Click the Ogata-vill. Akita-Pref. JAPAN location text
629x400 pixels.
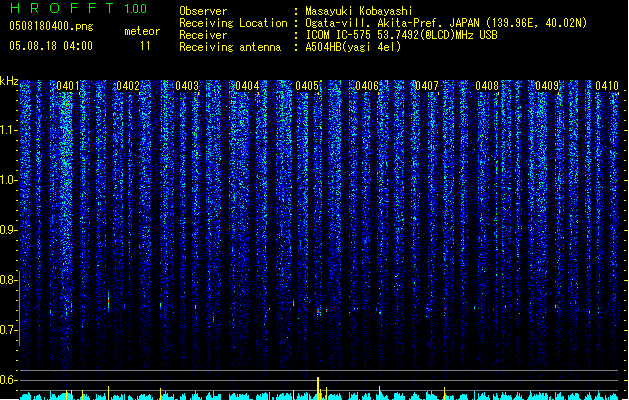pos(446,23)
